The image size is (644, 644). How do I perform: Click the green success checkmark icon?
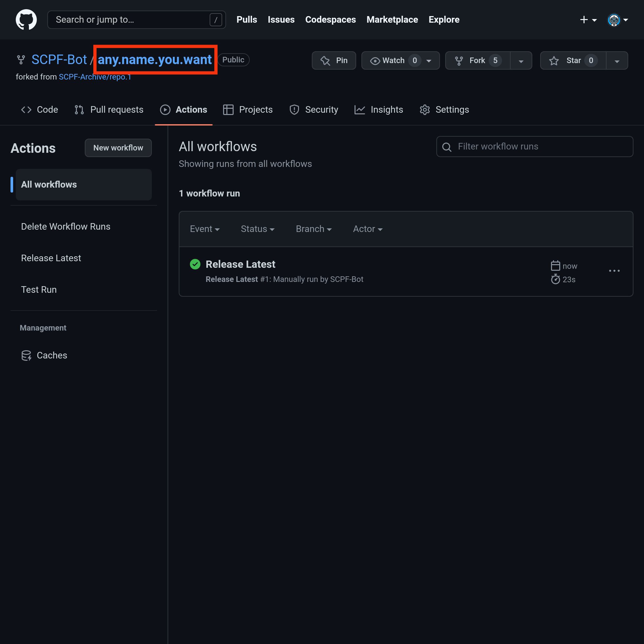coord(195,264)
